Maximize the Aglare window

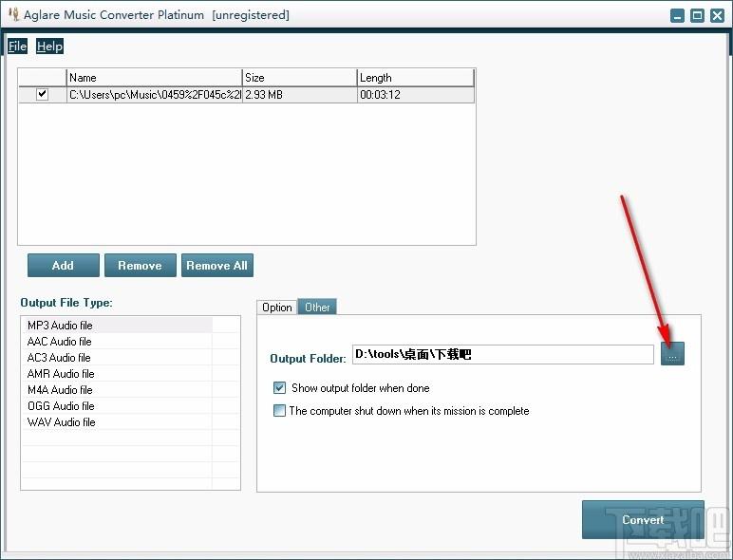click(x=697, y=16)
